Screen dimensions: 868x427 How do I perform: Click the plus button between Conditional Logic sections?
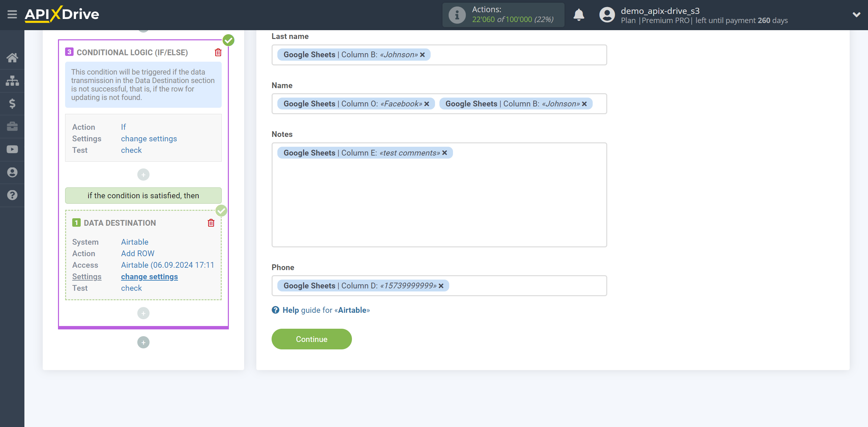pyautogui.click(x=143, y=175)
